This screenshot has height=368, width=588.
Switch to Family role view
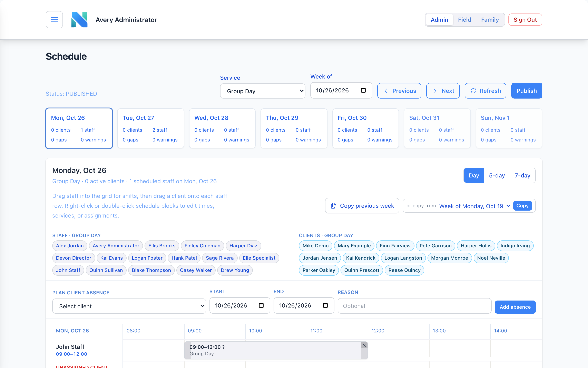tap(490, 20)
